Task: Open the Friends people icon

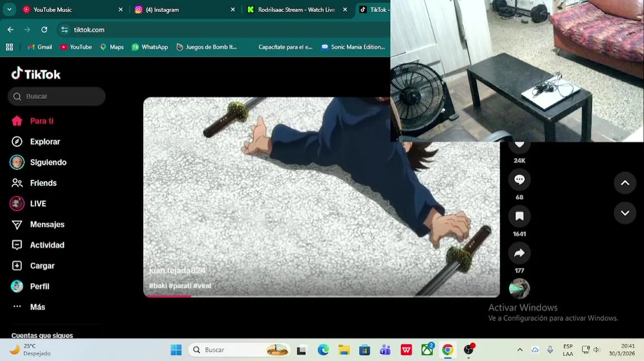Action: 17,183
